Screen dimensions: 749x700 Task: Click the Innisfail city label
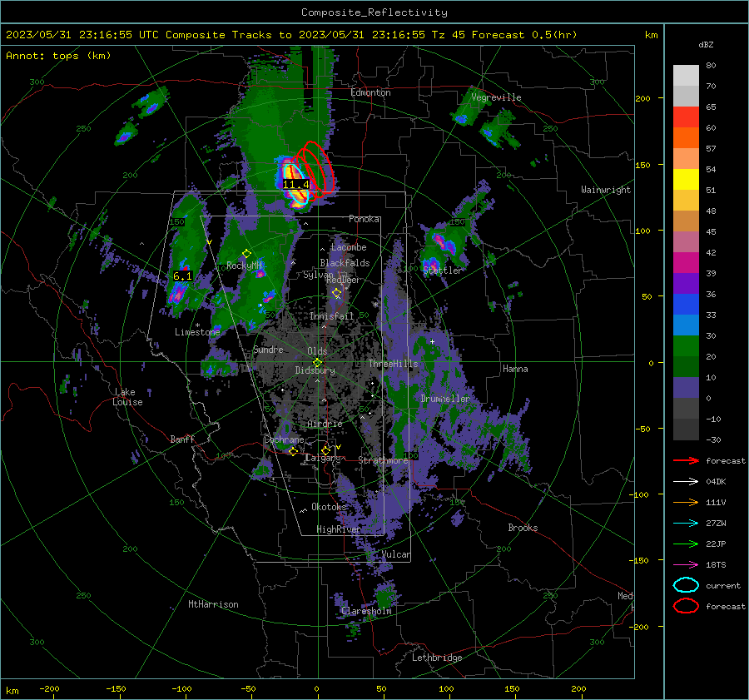tap(331, 316)
